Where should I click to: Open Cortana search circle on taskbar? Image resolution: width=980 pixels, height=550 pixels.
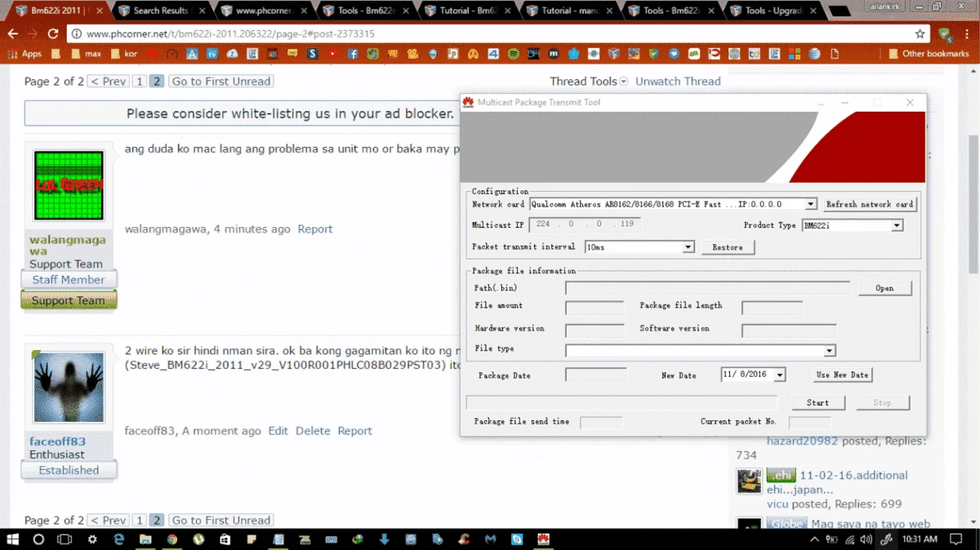pyautogui.click(x=38, y=539)
